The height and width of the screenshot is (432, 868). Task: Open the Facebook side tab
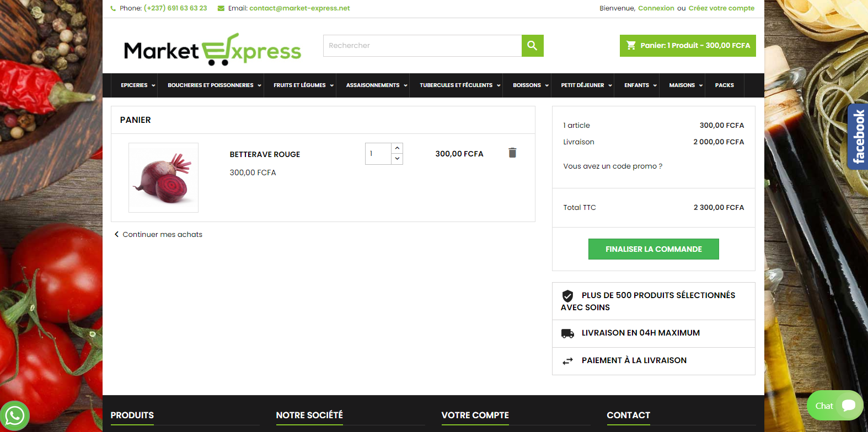858,137
